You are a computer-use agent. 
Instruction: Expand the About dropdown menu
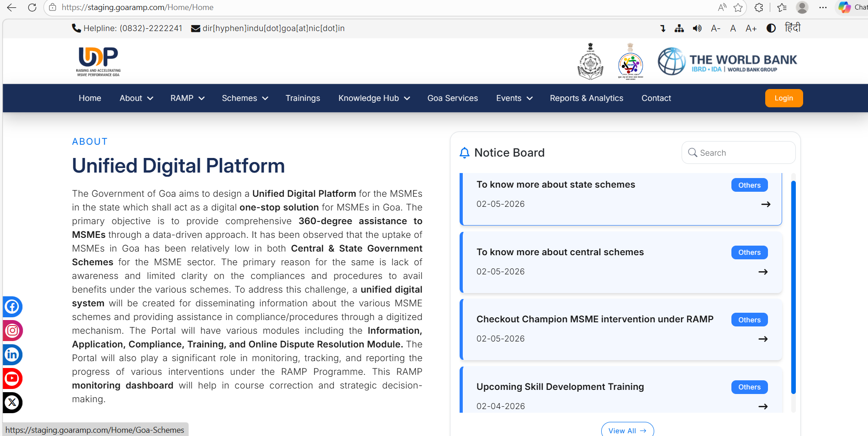pos(136,98)
